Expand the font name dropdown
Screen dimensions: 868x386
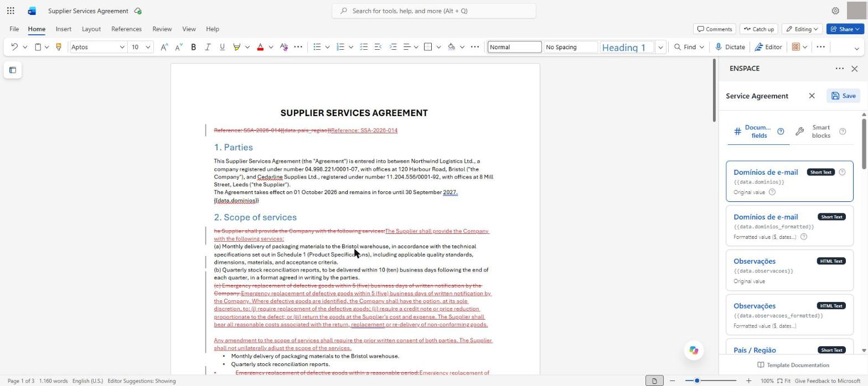click(x=122, y=47)
